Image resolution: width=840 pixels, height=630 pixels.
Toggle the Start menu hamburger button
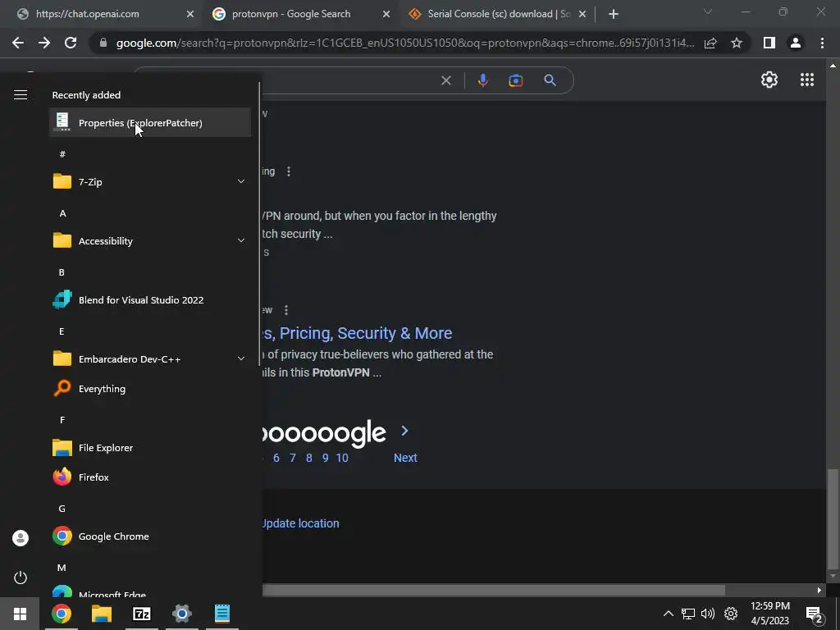tap(21, 95)
